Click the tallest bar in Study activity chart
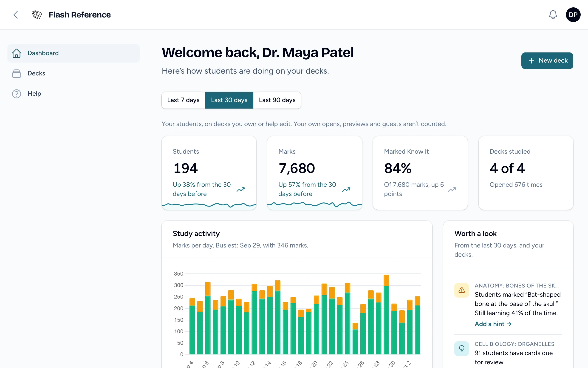588x368 pixels. tap(386, 314)
